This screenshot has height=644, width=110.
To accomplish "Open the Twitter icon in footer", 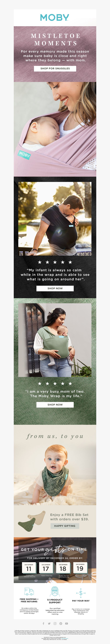I will 49,623.
